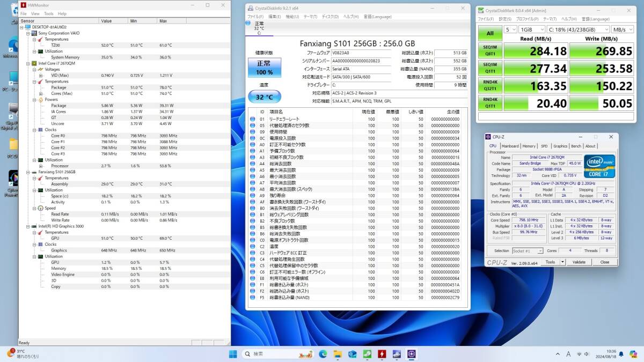644x362 pixels.
Task: Open Outlook from the taskbar
Action: pyautogui.click(x=353, y=354)
